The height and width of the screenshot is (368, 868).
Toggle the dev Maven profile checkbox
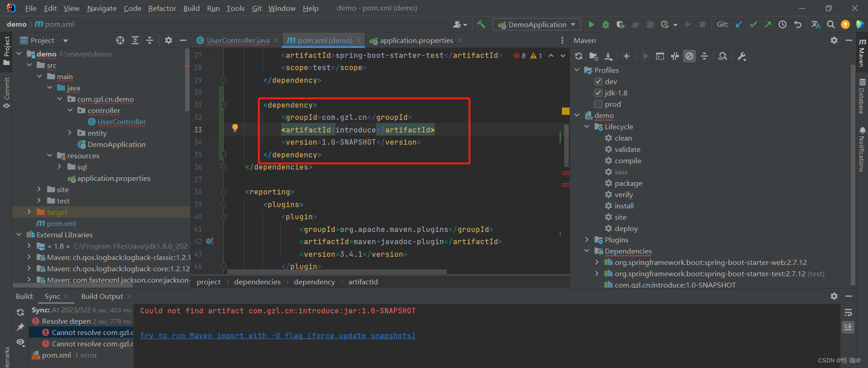click(x=598, y=81)
